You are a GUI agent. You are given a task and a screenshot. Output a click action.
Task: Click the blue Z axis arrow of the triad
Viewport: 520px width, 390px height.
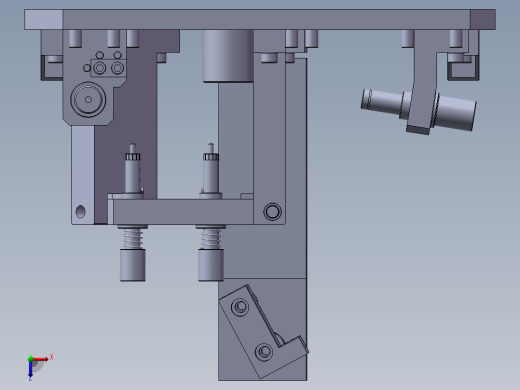click(30, 369)
